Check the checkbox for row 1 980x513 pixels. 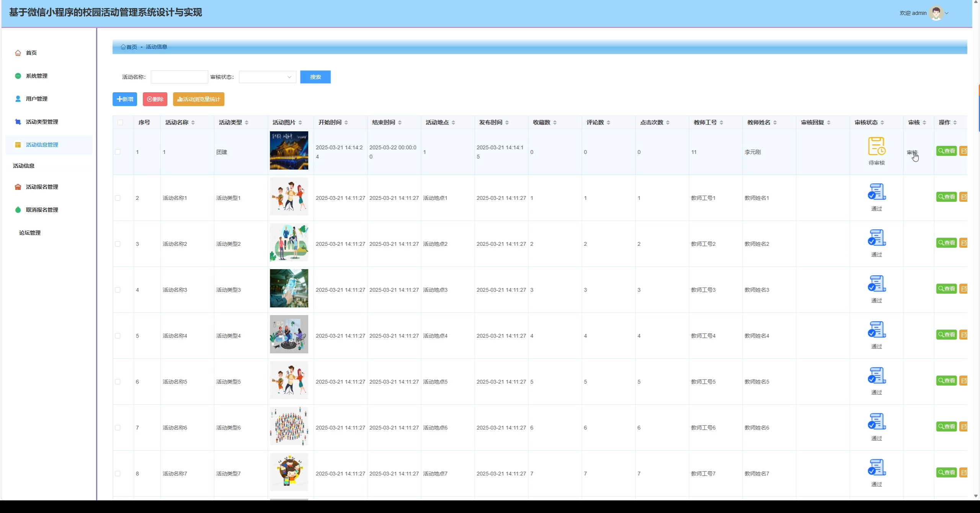118,152
